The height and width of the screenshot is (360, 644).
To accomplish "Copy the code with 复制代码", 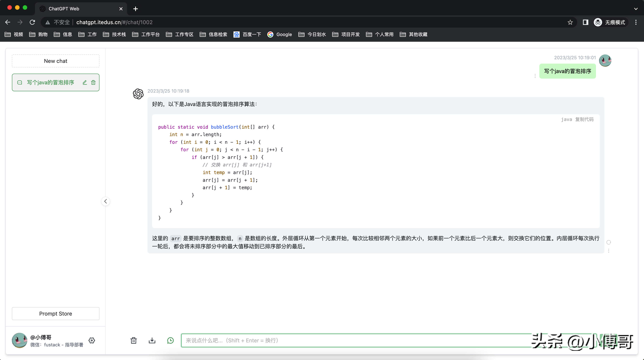I will tap(584, 119).
